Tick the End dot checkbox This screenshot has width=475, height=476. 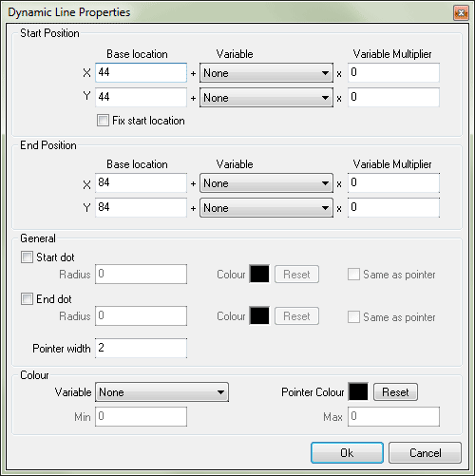click(x=27, y=298)
